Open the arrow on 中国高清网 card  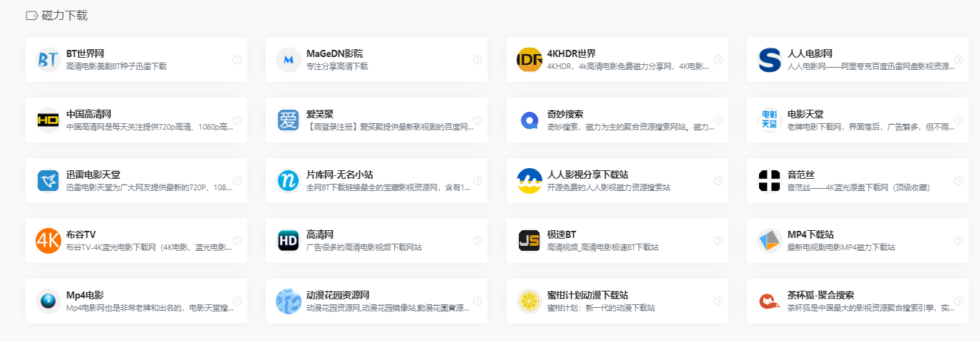pos(237,120)
